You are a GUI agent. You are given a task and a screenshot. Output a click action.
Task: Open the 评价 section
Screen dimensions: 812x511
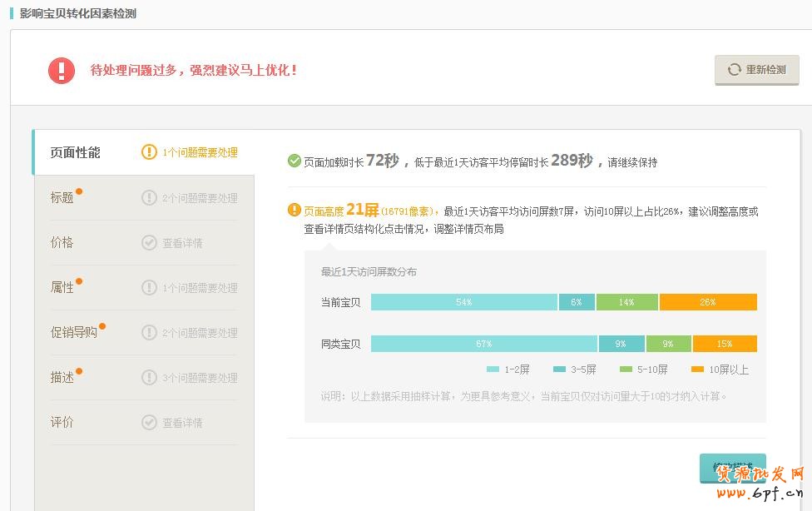tap(62, 422)
